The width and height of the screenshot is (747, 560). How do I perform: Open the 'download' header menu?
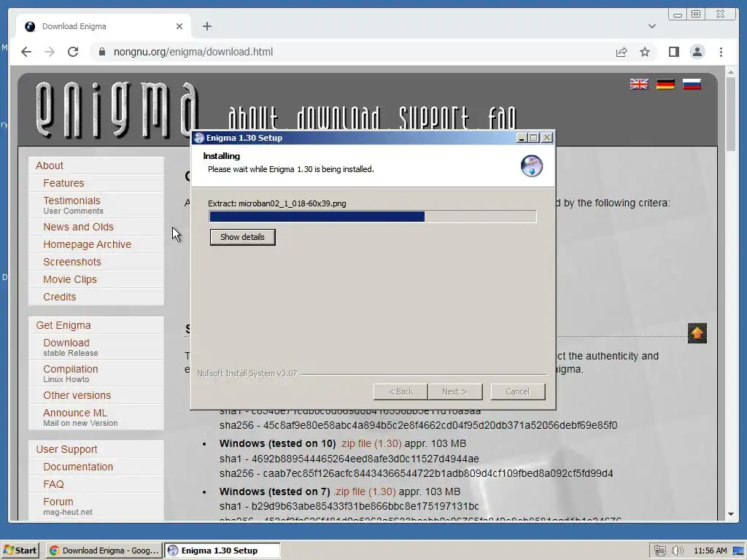(x=338, y=117)
